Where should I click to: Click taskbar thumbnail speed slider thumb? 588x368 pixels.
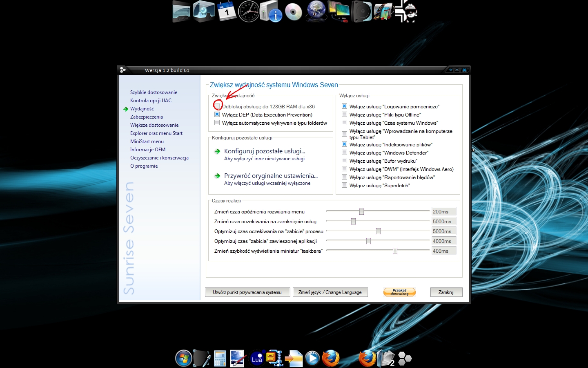(x=395, y=251)
